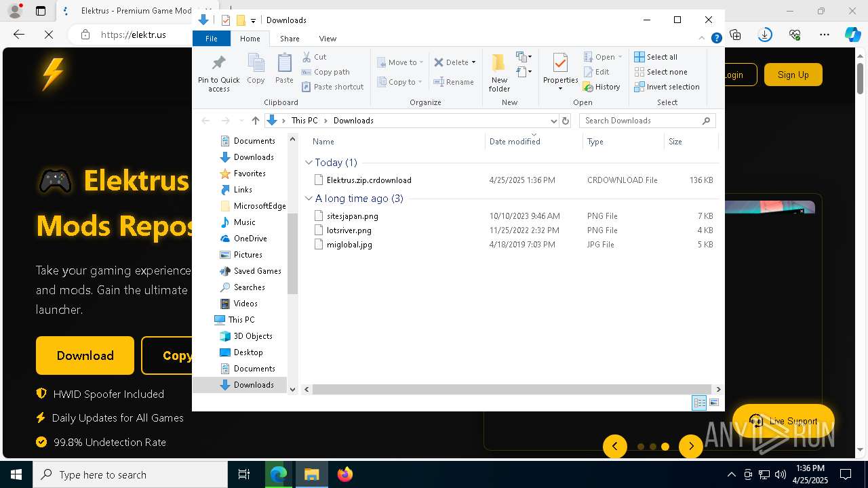This screenshot has width=868, height=488.
Task: Open Quick Access Toolbar customize dropdown
Action: click(253, 20)
